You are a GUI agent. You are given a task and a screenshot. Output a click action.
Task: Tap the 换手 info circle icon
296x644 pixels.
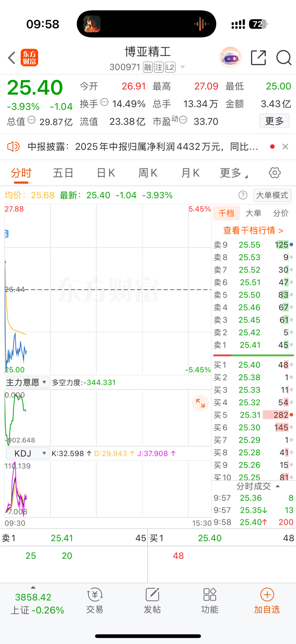(104, 102)
